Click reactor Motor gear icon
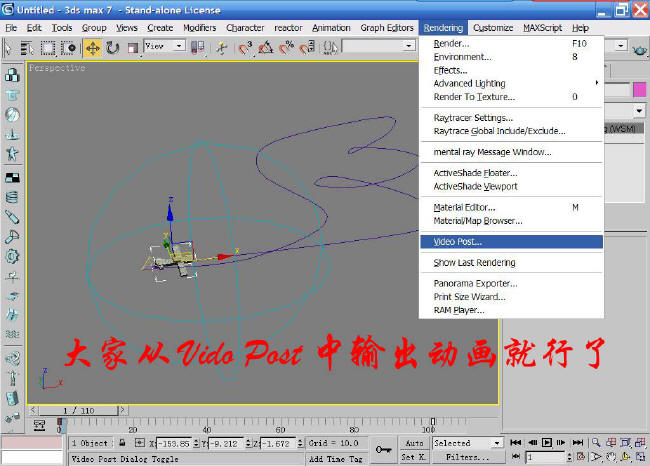The image size is (650, 466). point(12,256)
